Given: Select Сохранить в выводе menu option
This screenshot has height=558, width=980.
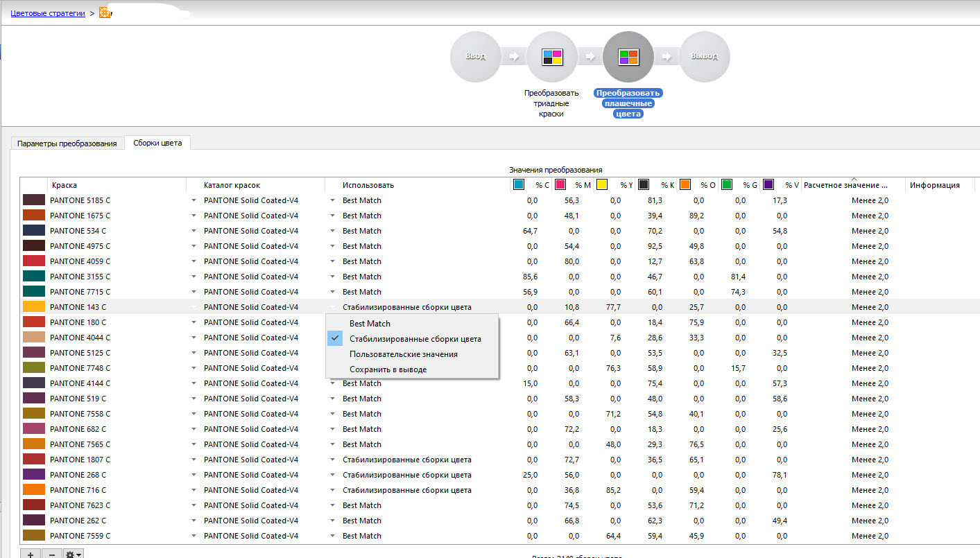Looking at the screenshot, I should pos(388,369).
